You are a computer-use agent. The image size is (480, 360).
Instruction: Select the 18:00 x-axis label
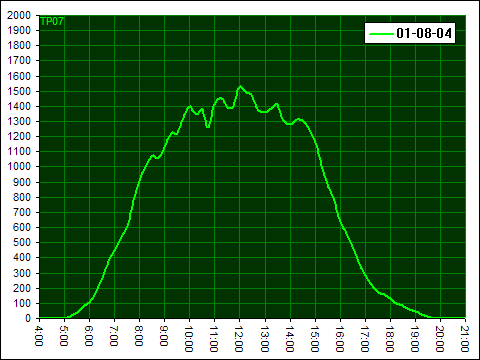(x=390, y=339)
